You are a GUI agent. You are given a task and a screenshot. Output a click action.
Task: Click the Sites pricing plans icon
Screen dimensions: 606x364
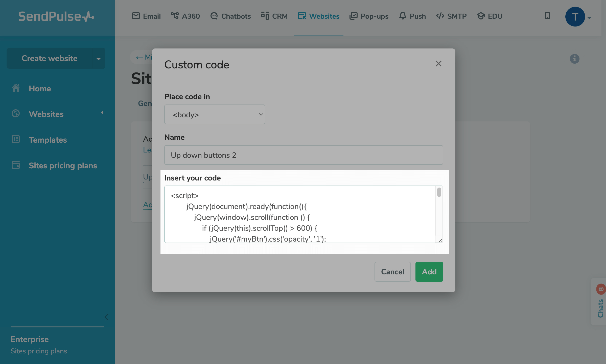[16, 165]
